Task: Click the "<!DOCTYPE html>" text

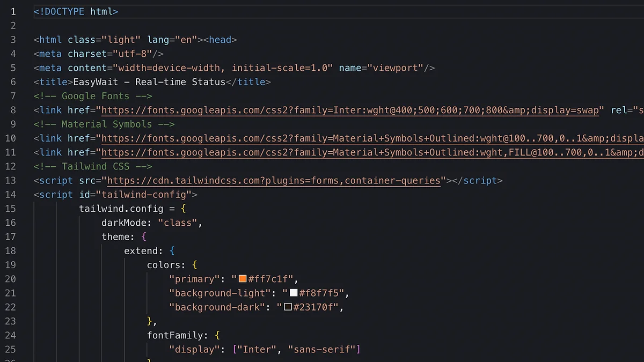Action: (76, 11)
